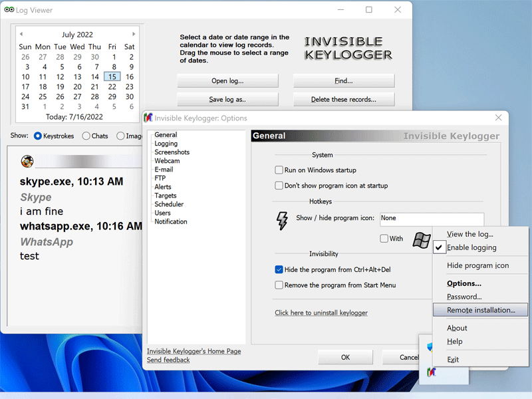The width and height of the screenshot is (532, 399).
Task: Choose Exit from tray menu
Action: coord(480,360)
